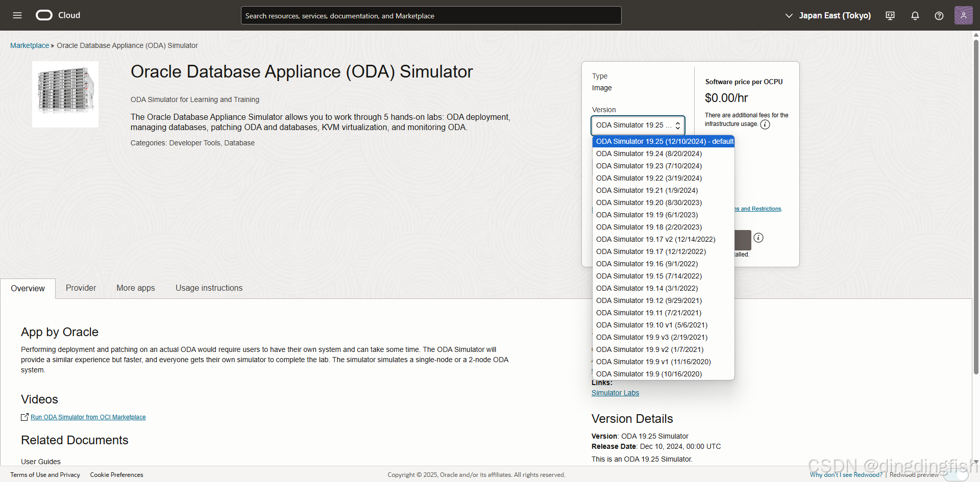The height and width of the screenshot is (482, 980).
Task: Switch to the Provider tab
Action: pos(81,288)
